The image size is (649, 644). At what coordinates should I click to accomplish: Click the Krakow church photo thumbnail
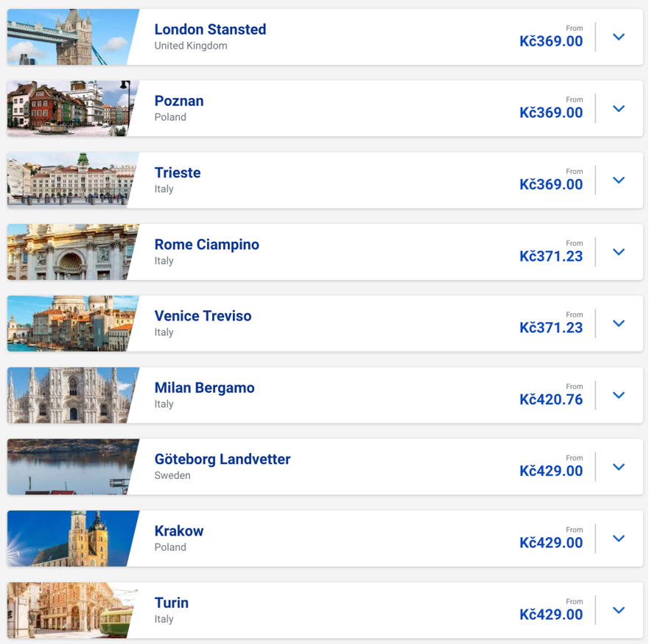(71, 538)
